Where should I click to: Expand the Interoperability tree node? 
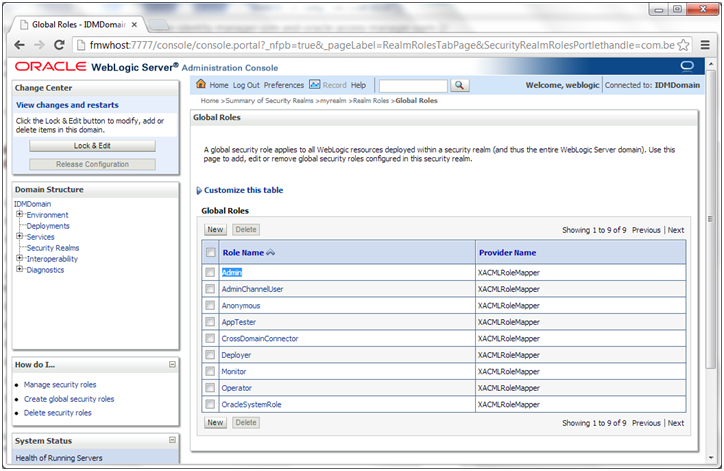click(19, 258)
